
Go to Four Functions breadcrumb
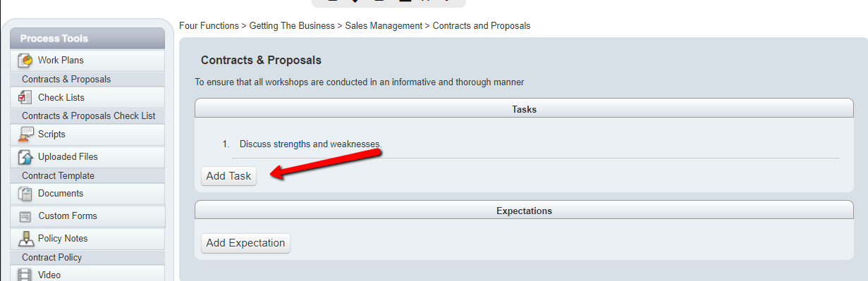[209, 25]
